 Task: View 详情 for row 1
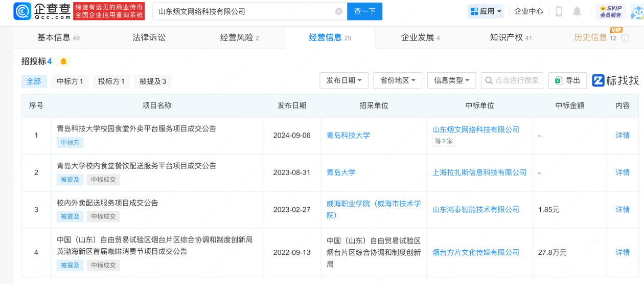click(x=623, y=136)
